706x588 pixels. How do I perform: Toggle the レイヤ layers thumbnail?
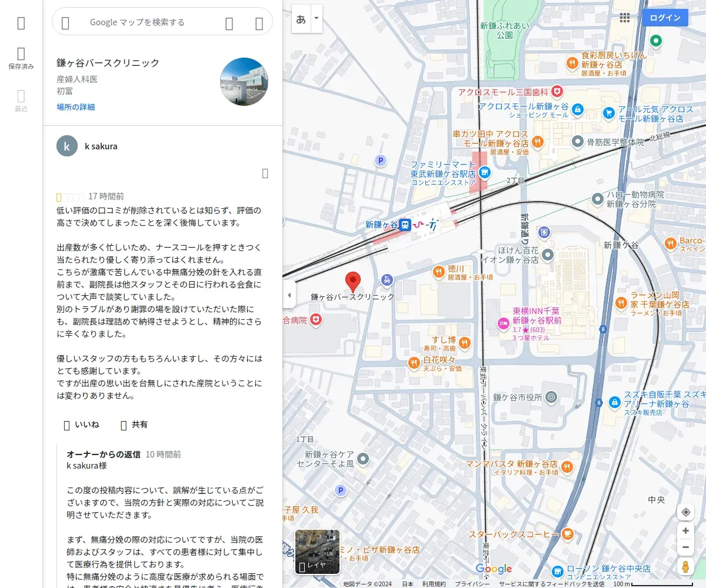(x=317, y=552)
